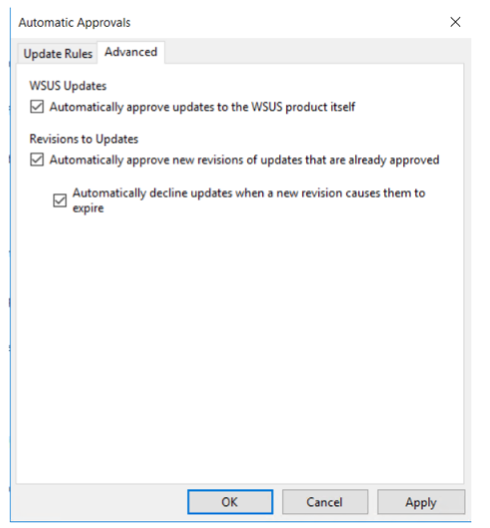Switch to the Update Rules tab

click(58, 54)
